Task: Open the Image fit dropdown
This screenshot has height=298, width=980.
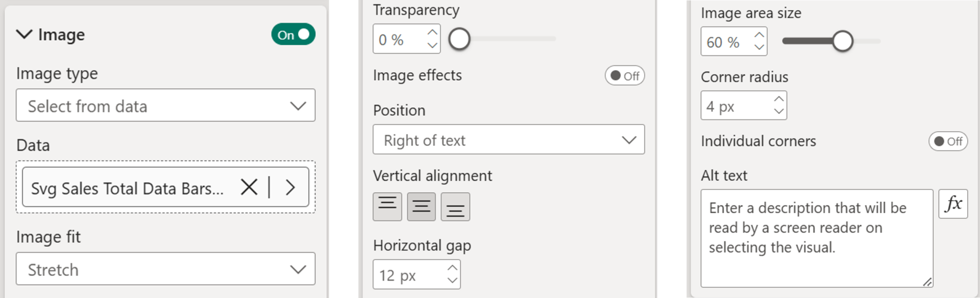Action: click(165, 269)
